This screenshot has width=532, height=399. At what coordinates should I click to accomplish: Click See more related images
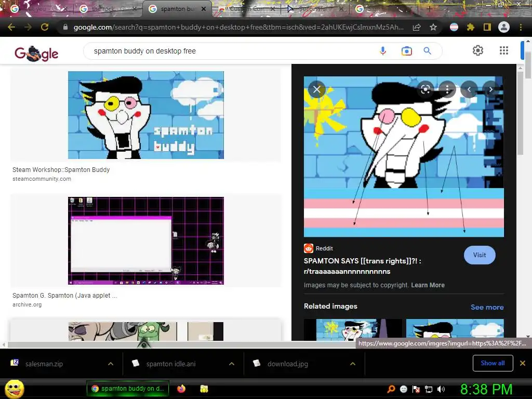(487, 307)
